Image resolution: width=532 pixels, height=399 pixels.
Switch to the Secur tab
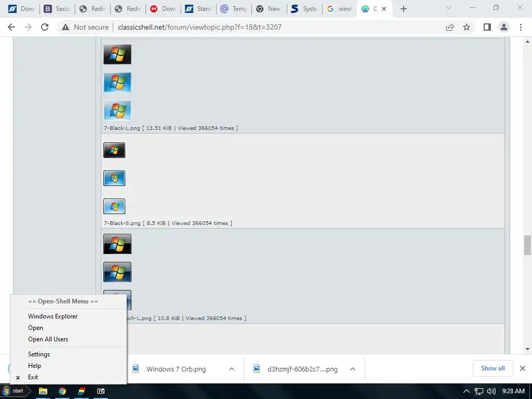[x=57, y=9]
